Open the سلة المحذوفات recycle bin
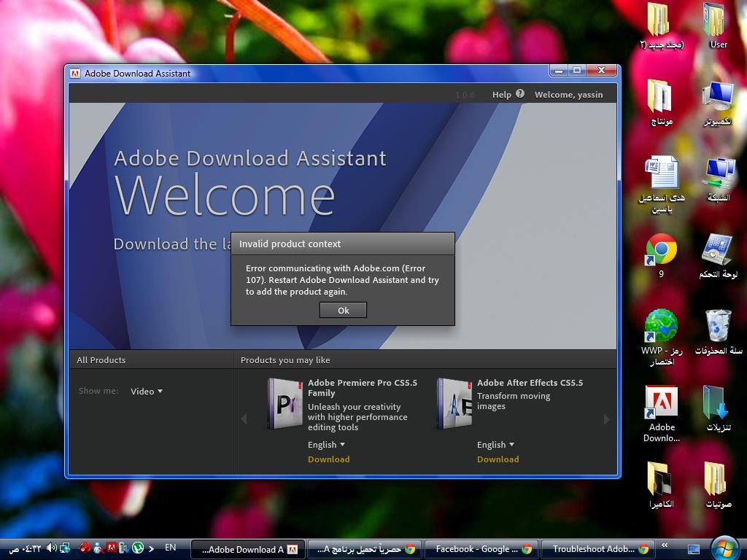Viewport: 747px width, 560px height. click(x=719, y=332)
